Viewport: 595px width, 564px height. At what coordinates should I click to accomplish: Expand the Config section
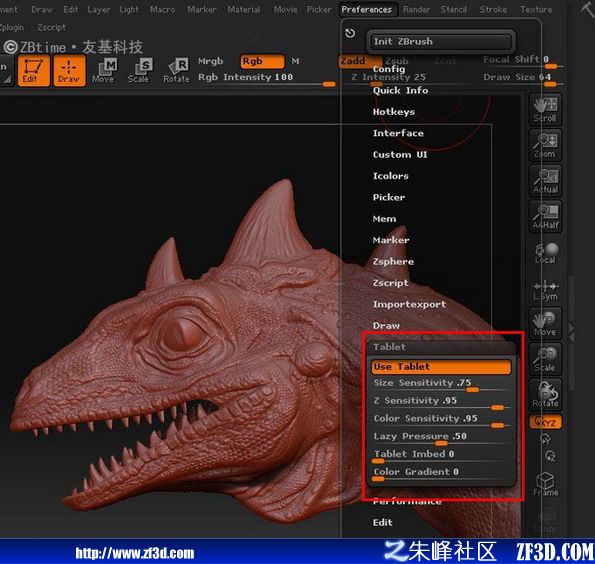pyautogui.click(x=389, y=69)
